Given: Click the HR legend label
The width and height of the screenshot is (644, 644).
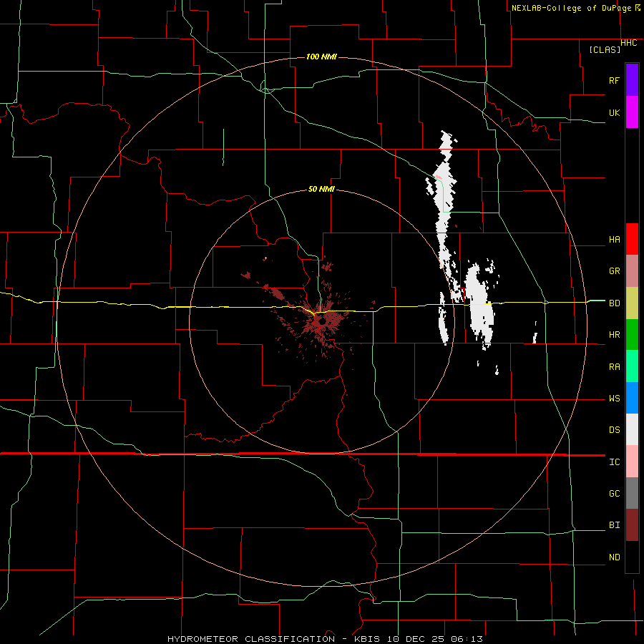Looking at the screenshot, I should point(614,335).
